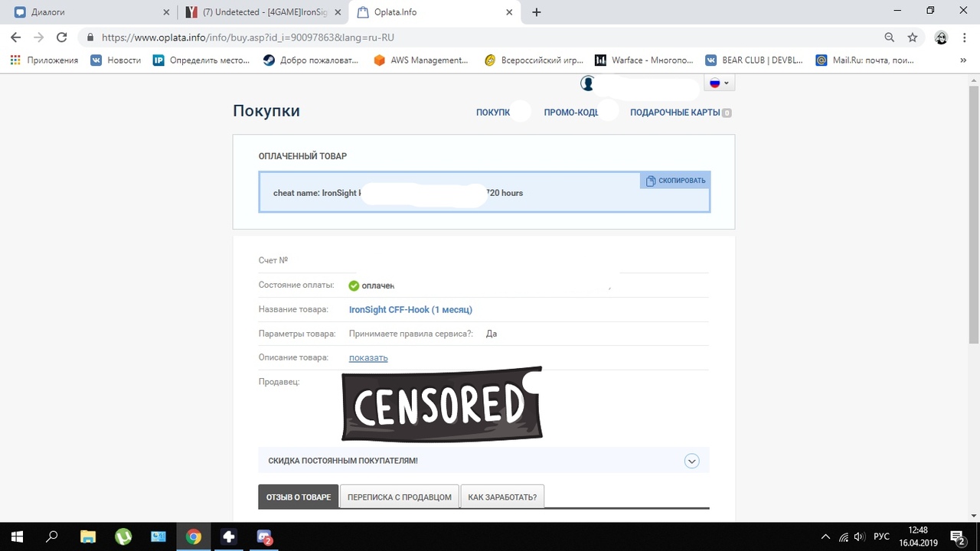Select the ПЕРЕПИСКА С ПРОДАВЦОМ tab
Viewport: 980px width, 551px height.
click(400, 497)
